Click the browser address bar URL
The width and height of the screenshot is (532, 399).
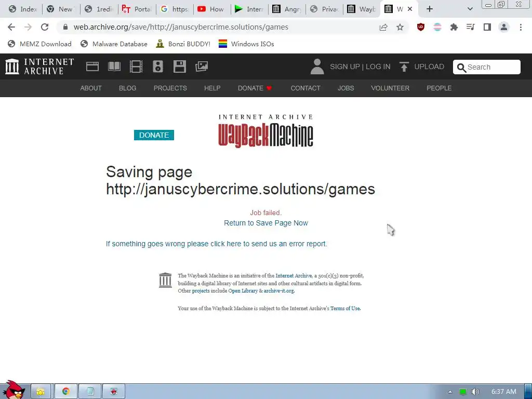[x=181, y=27]
